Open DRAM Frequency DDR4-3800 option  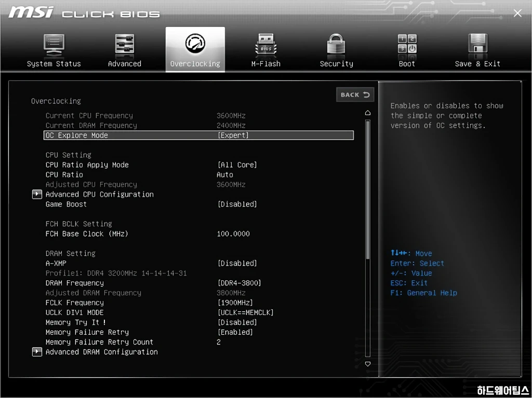239,283
